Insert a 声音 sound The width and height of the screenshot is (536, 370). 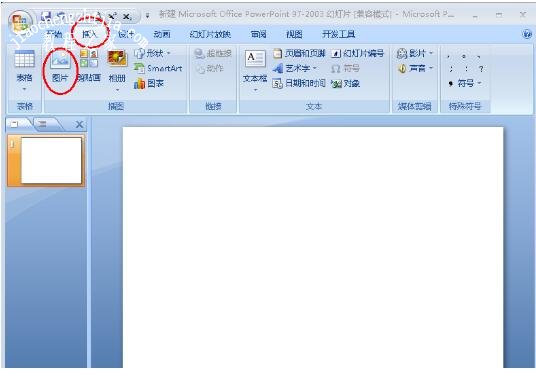point(412,68)
